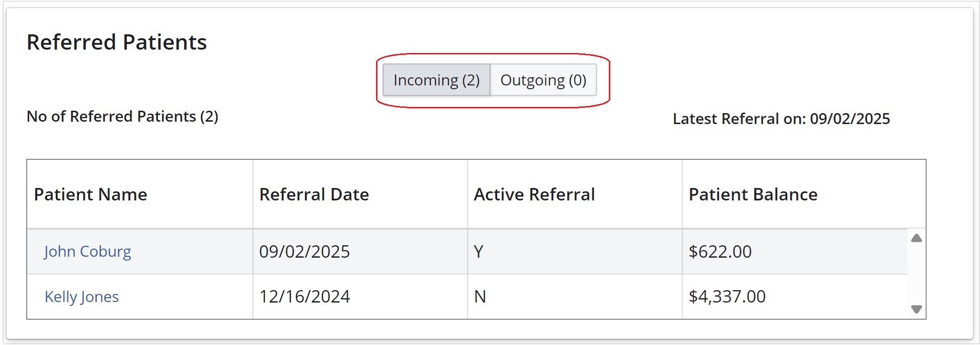
Task: Click the Patient Balance column header
Action: (x=753, y=195)
